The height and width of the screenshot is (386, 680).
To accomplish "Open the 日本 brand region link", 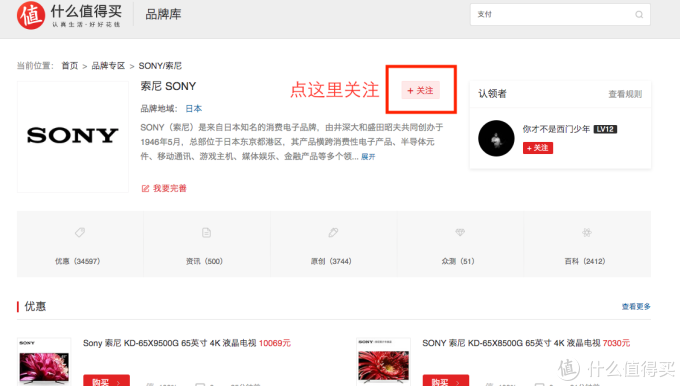I will [x=193, y=108].
